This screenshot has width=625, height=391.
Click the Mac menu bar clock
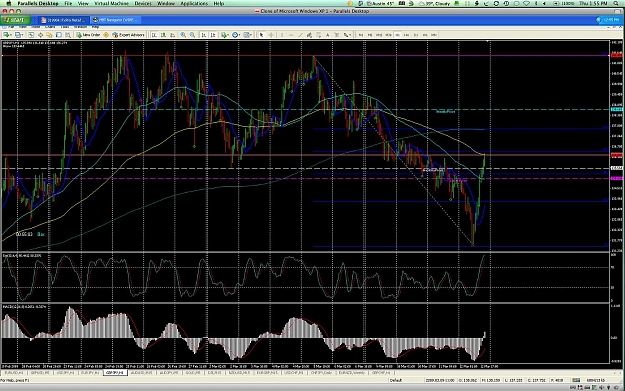(594, 3)
